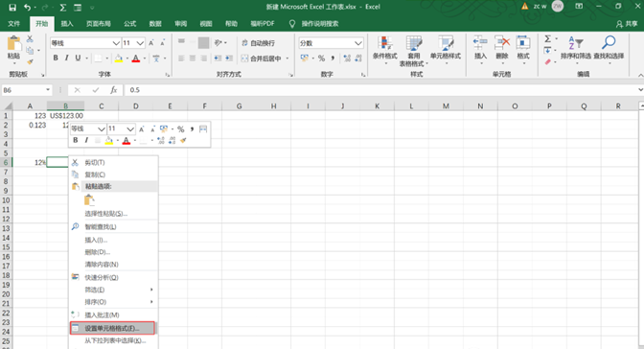644x349 pixels.
Task: Toggle Italic in the mini toolbar
Action: click(x=86, y=140)
